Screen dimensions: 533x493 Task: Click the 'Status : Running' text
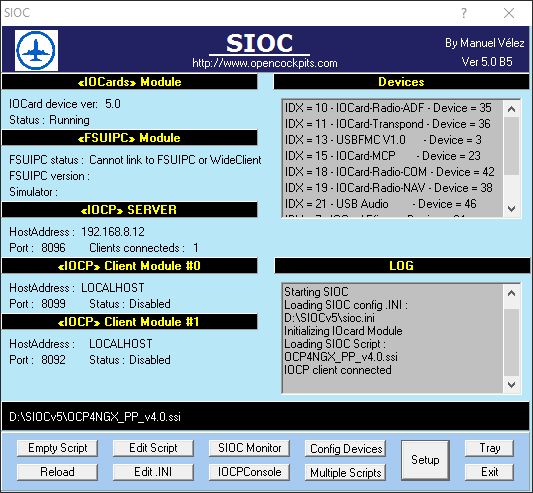tap(49, 120)
